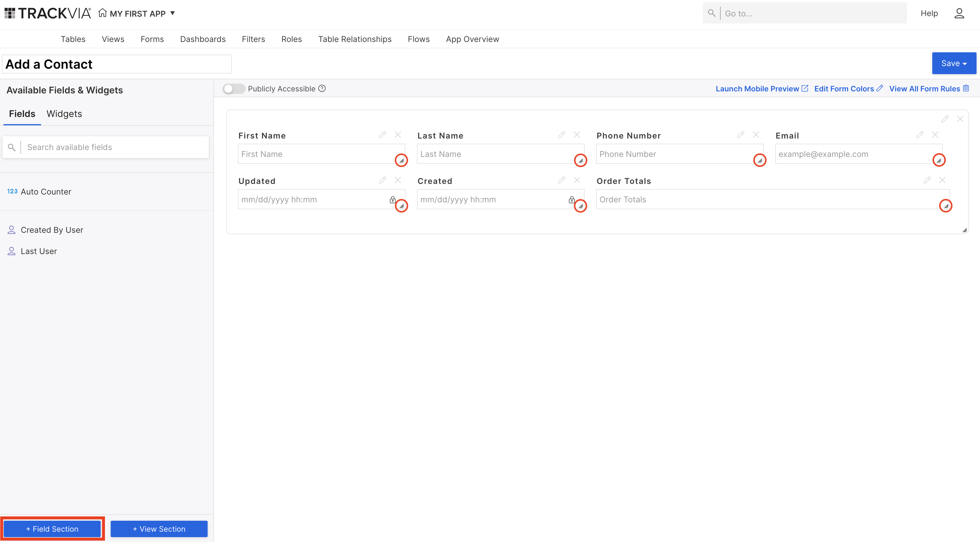Open the Views menu

coord(113,39)
